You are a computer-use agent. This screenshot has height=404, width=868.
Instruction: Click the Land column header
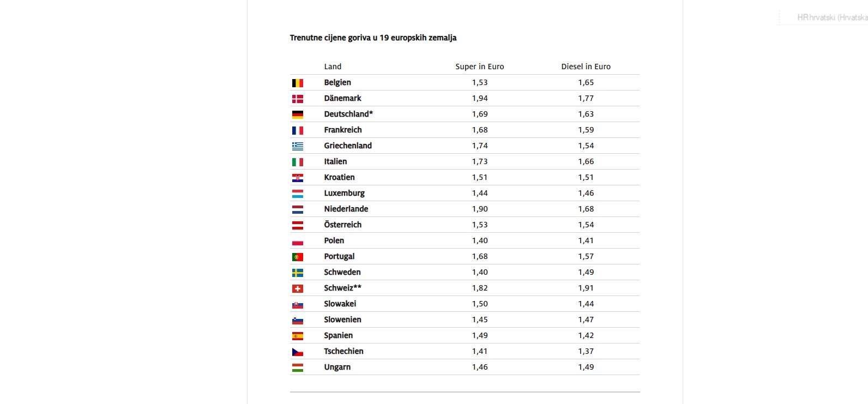point(333,67)
